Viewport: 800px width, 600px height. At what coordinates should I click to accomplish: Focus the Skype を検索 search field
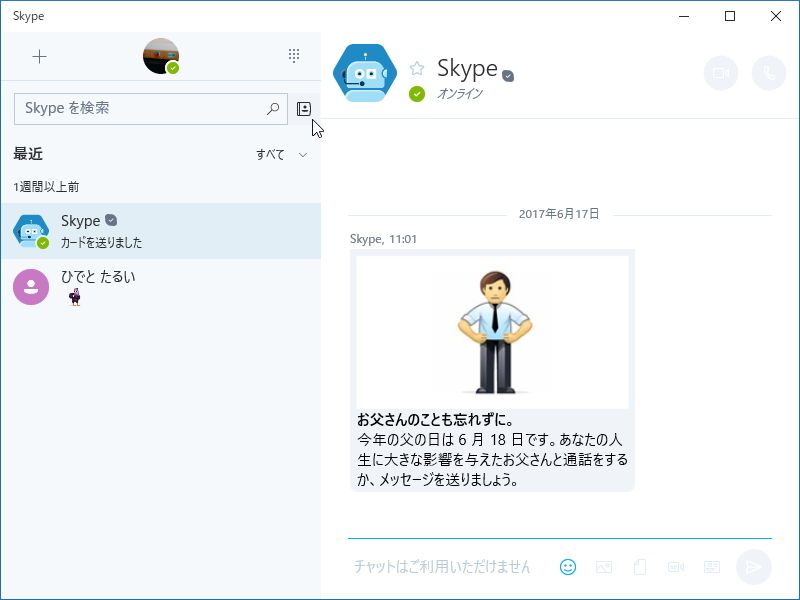(x=151, y=108)
